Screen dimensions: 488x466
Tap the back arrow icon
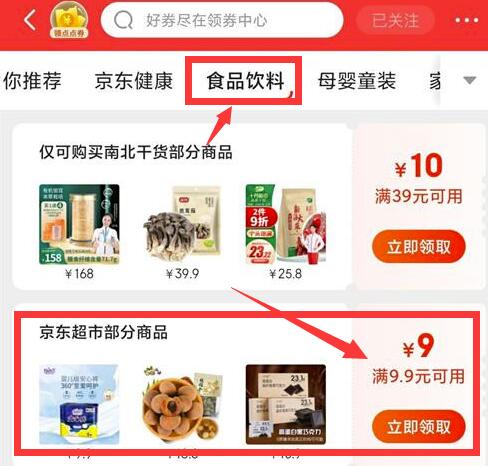30,20
